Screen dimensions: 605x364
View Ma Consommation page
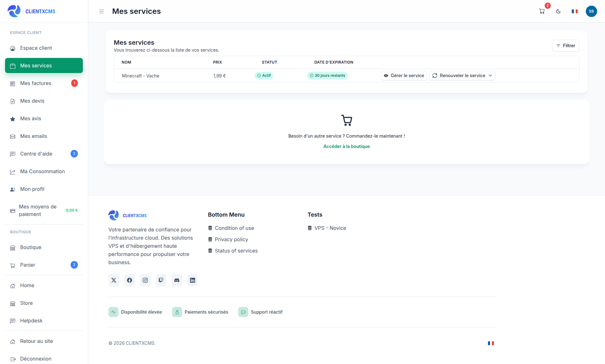pos(44,171)
